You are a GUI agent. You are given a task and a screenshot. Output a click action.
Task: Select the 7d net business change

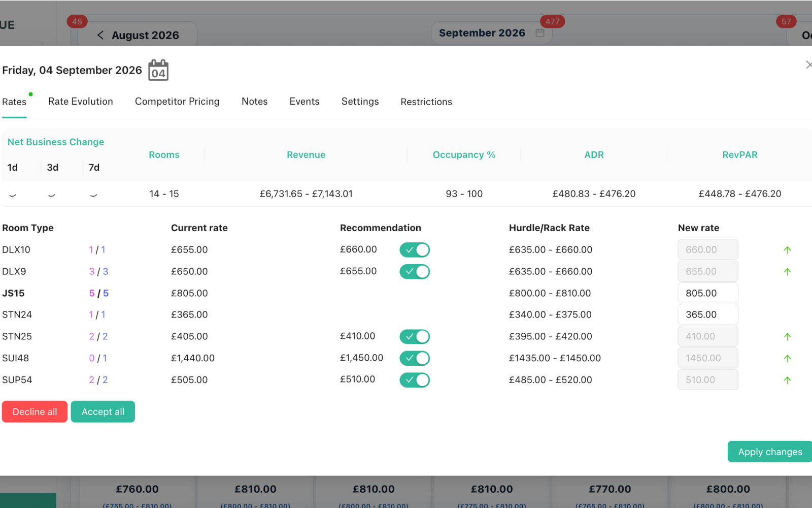(x=94, y=168)
